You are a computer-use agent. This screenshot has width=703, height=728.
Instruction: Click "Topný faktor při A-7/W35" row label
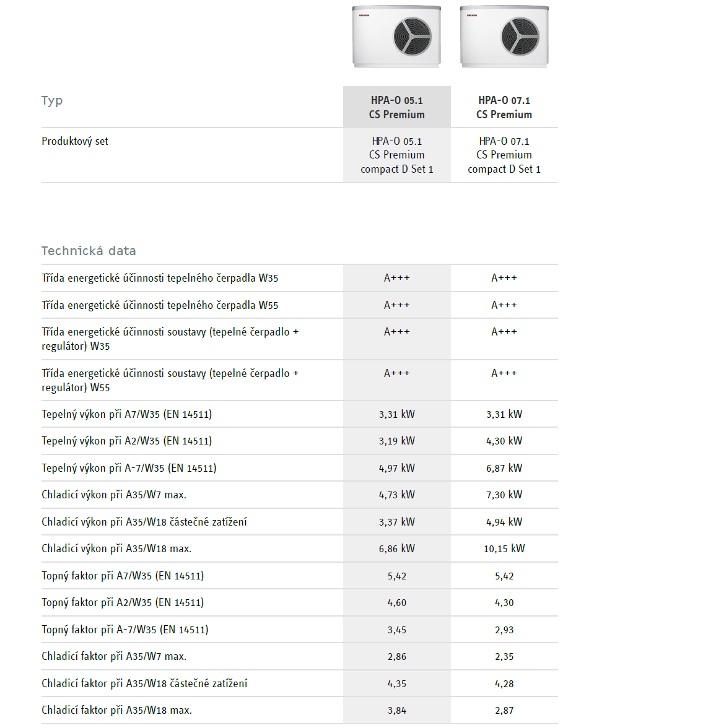[x=124, y=630]
